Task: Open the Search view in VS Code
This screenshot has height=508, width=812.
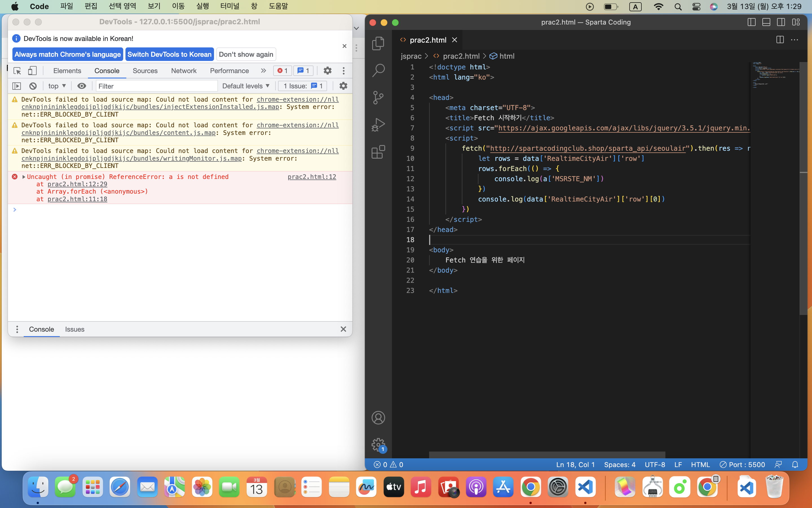Action: 378,70
